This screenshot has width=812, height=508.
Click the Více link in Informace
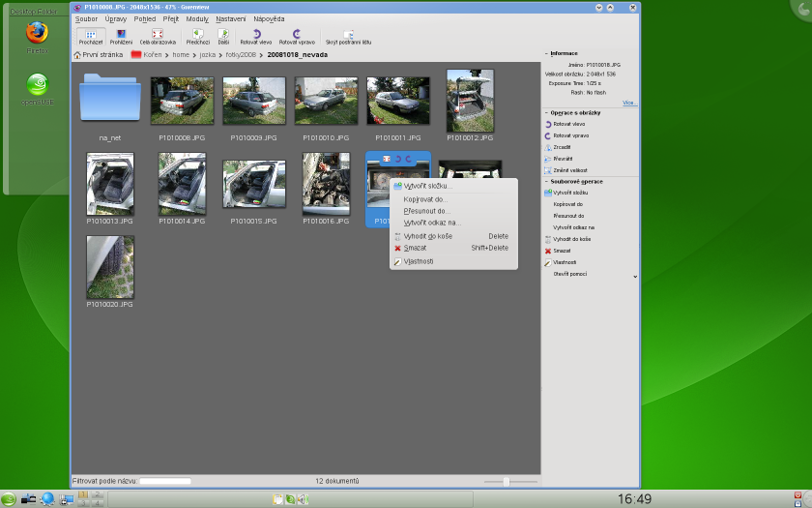point(629,103)
